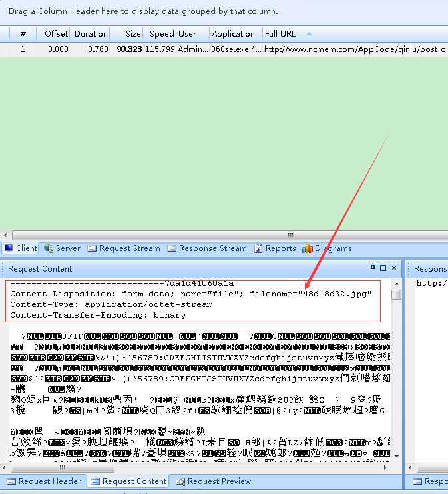Sort by the Offset column header
Viewport: 448px width, 494px height.
tap(53, 34)
